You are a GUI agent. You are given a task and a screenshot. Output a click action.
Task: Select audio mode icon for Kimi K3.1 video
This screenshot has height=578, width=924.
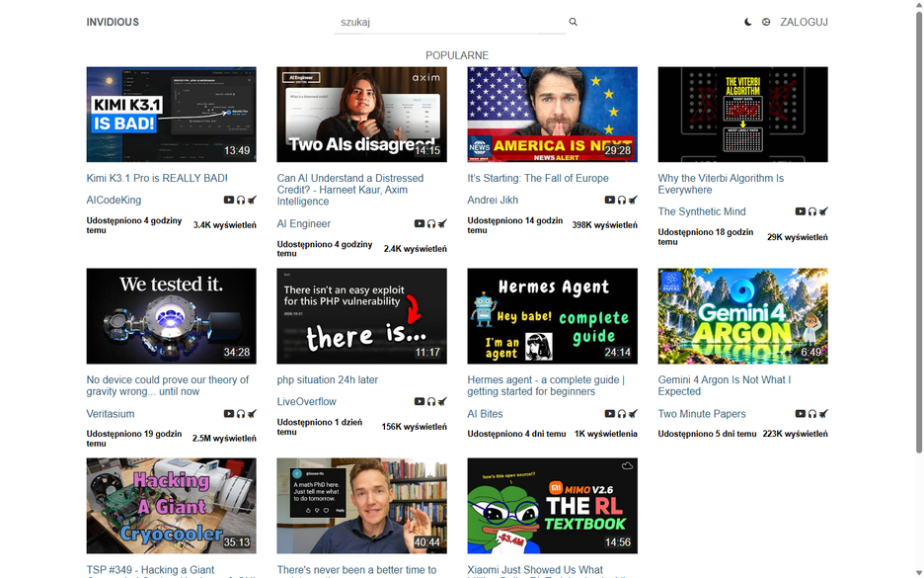click(x=241, y=200)
